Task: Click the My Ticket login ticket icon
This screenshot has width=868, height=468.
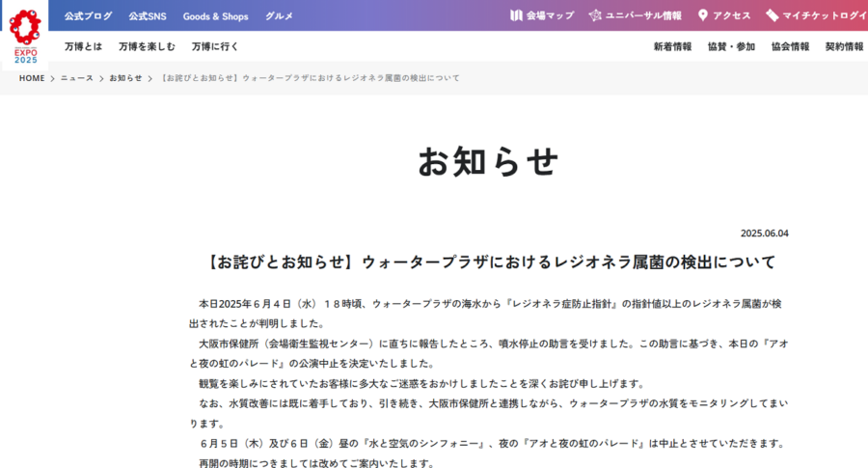Action: [773, 15]
